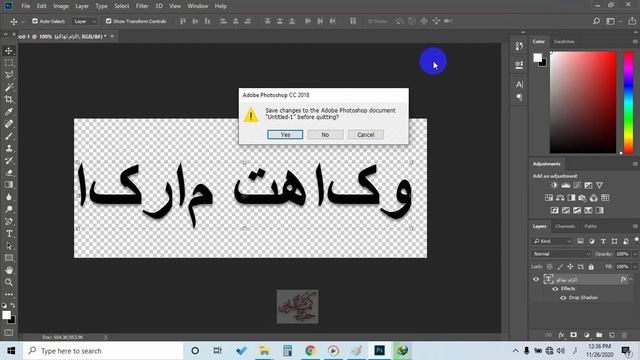Create a new group folder in Layers panel
Viewport: 640px width, 360px height.
pos(599,335)
